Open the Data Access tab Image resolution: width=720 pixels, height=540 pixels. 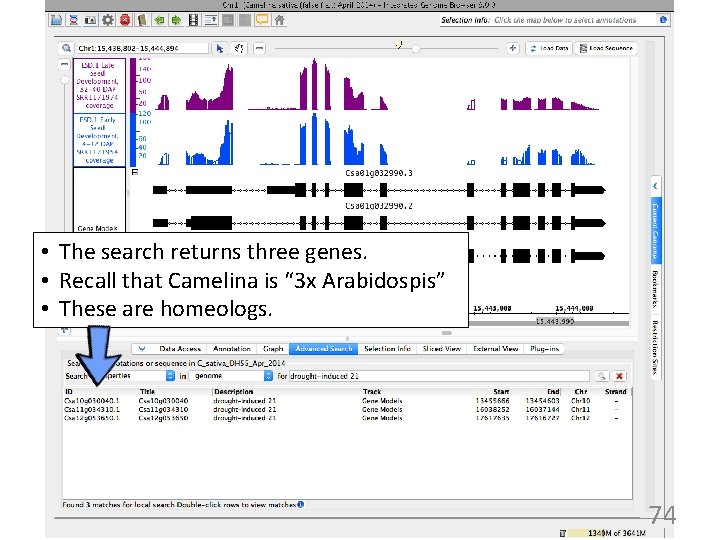[x=180, y=349]
